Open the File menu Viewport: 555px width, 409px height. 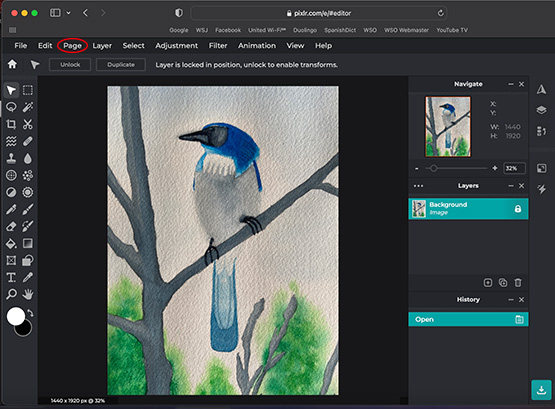click(21, 46)
